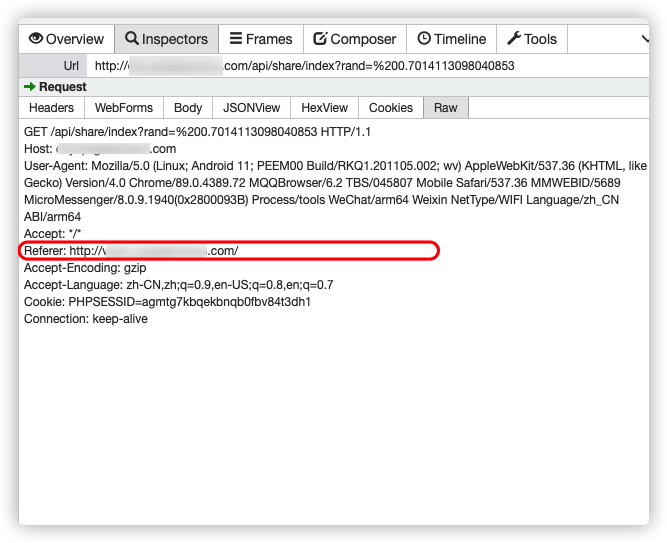The image size is (667, 543).
Task: Click the green Request arrow icon
Action: (29, 87)
